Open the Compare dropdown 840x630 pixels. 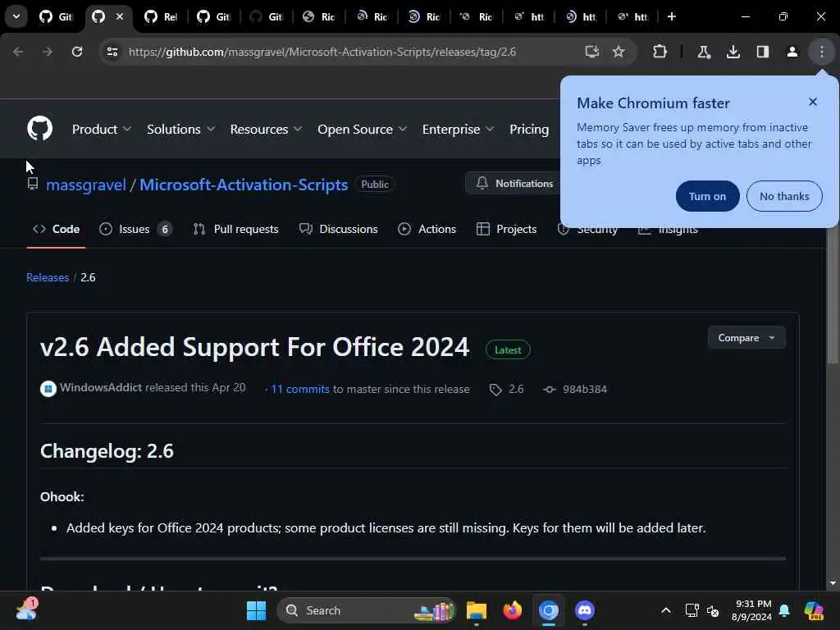[746, 337]
